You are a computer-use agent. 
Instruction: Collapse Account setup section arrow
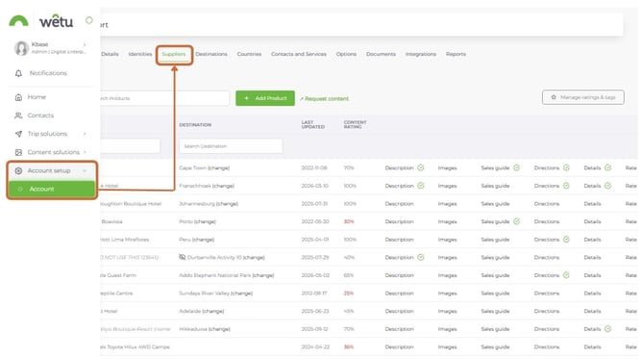[x=85, y=170]
